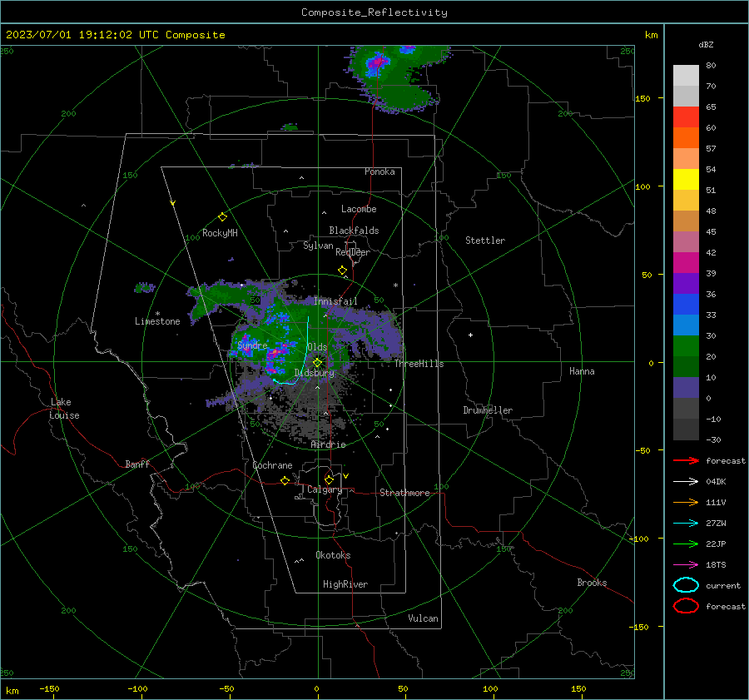Click the strong storm cell north of Ponoka
The height and width of the screenshot is (700, 749).
(379, 62)
